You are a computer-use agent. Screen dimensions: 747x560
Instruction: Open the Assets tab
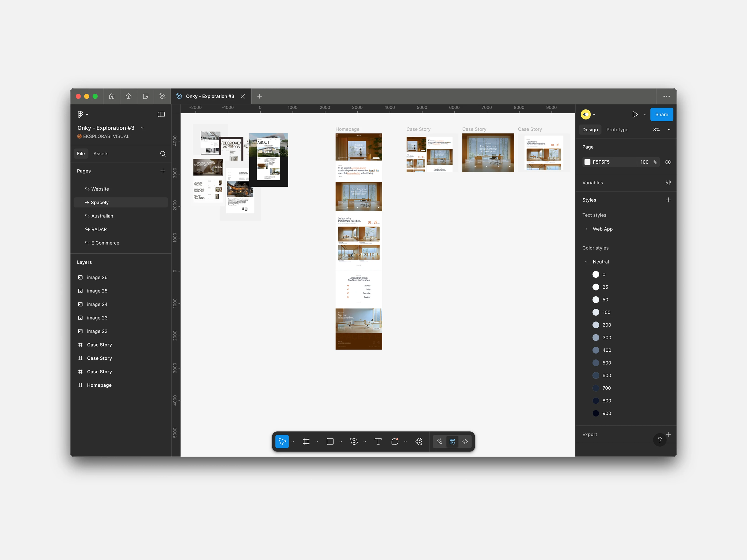pos(101,154)
